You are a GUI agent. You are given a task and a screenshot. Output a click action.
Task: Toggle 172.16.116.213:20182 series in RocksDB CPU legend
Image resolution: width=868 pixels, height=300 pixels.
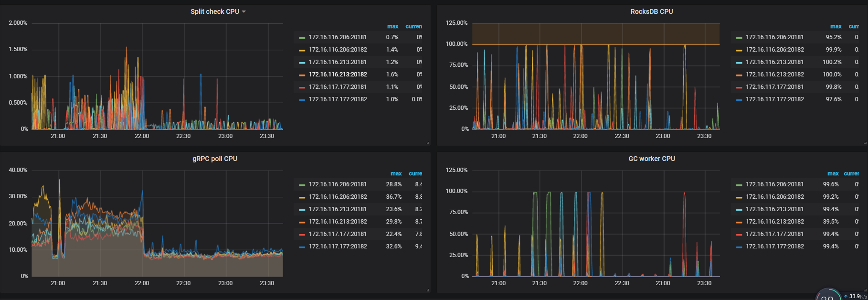pyautogui.click(x=774, y=75)
